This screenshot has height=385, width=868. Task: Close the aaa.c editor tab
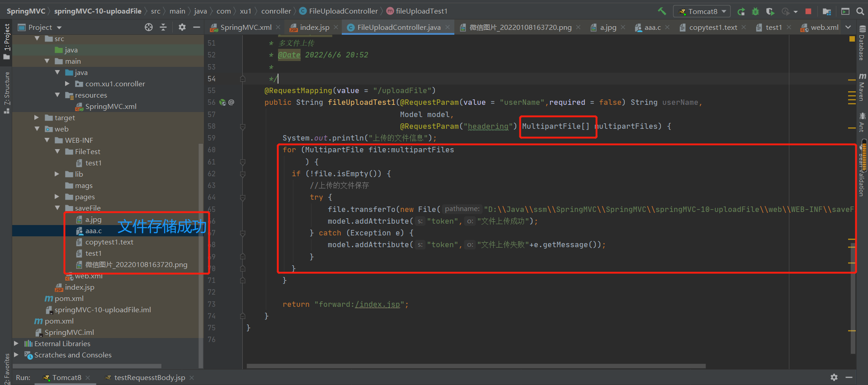667,27
